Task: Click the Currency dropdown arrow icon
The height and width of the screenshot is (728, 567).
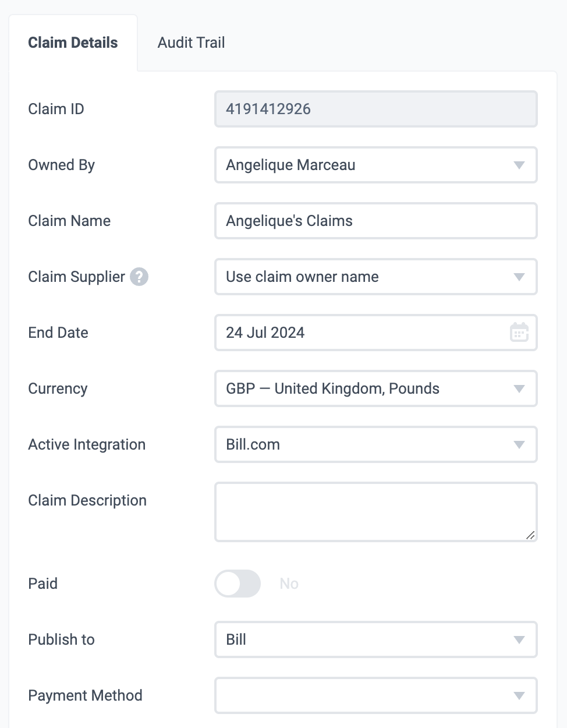Action: click(x=519, y=388)
